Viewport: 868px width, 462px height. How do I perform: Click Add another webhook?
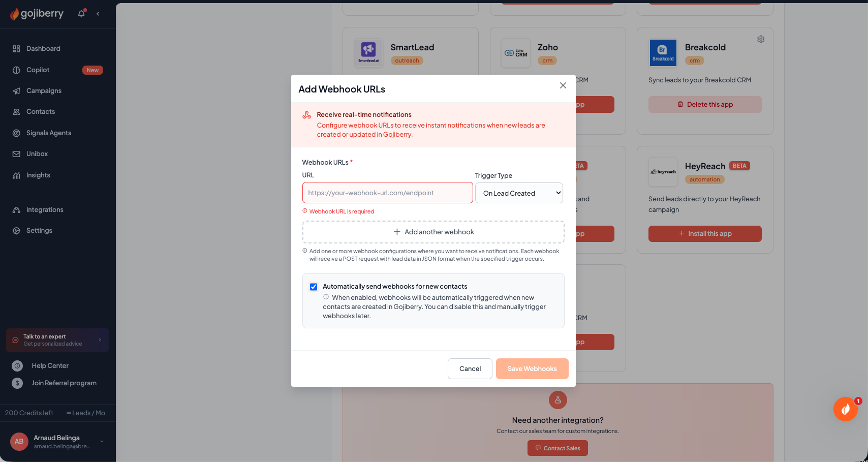pyautogui.click(x=433, y=232)
